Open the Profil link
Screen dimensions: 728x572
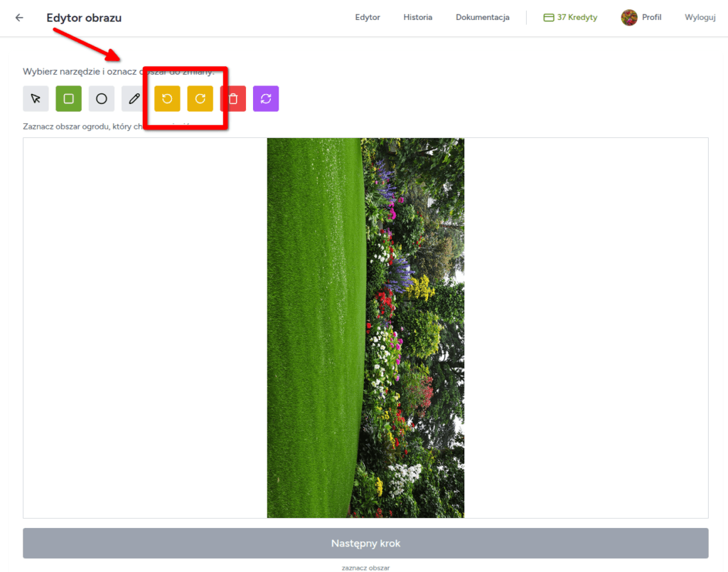[651, 18]
